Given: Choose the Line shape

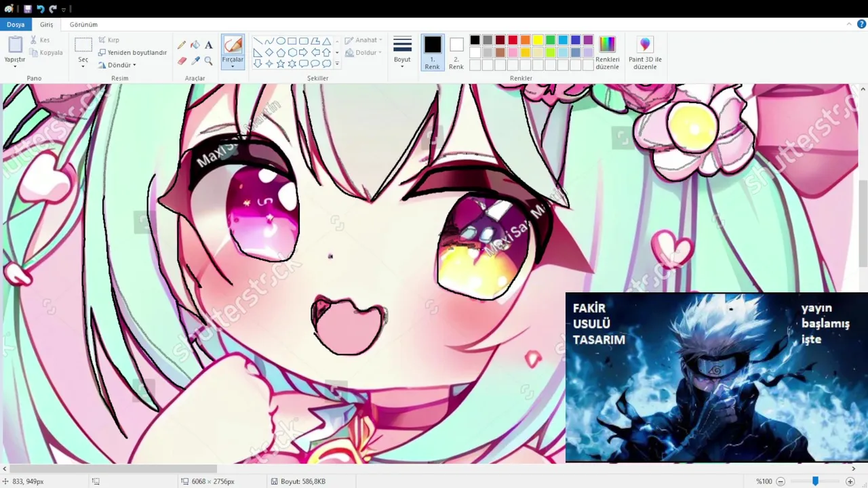Looking at the screenshot, I should pos(258,41).
